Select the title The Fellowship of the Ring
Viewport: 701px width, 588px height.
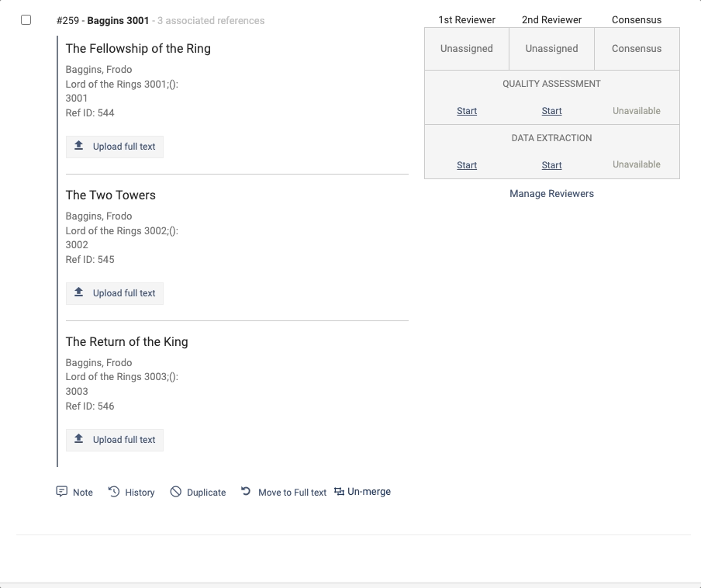click(x=138, y=48)
